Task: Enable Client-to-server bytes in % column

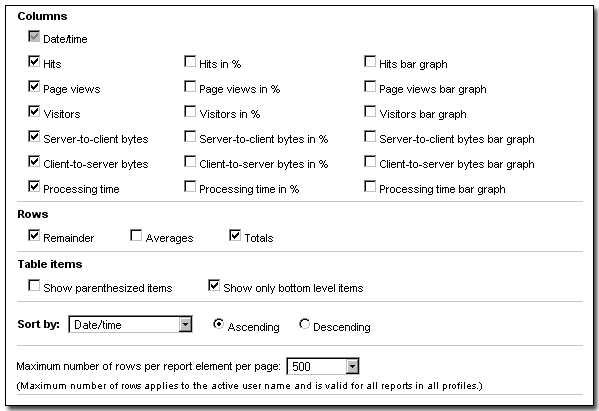Action: [x=190, y=162]
